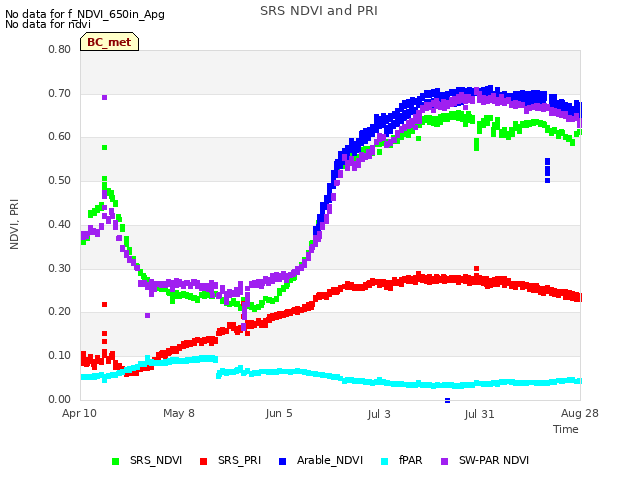Screen dimensions: 640x480
Task: Click the Jul 31 x-axis tick label
Action: tap(479, 414)
